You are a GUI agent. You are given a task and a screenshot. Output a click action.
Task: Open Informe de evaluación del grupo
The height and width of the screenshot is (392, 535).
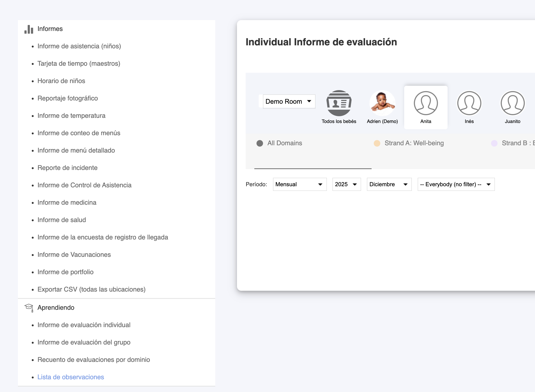coord(84,342)
